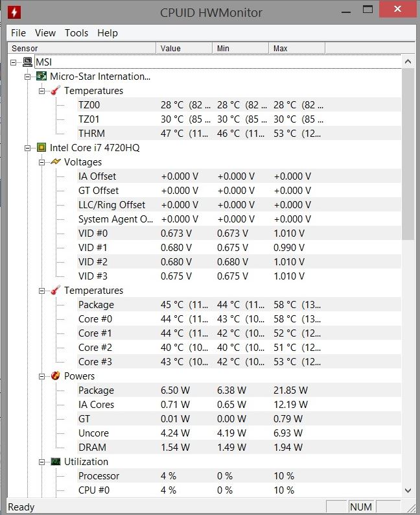420x515 pixels.
Task: Collapse the Voltages group
Action: coord(41,162)
